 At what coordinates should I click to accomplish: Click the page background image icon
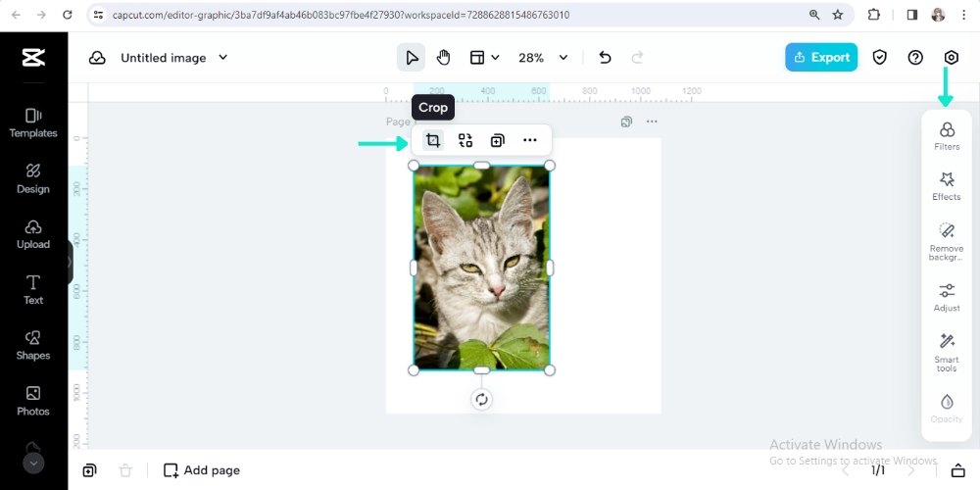[626, 122]
